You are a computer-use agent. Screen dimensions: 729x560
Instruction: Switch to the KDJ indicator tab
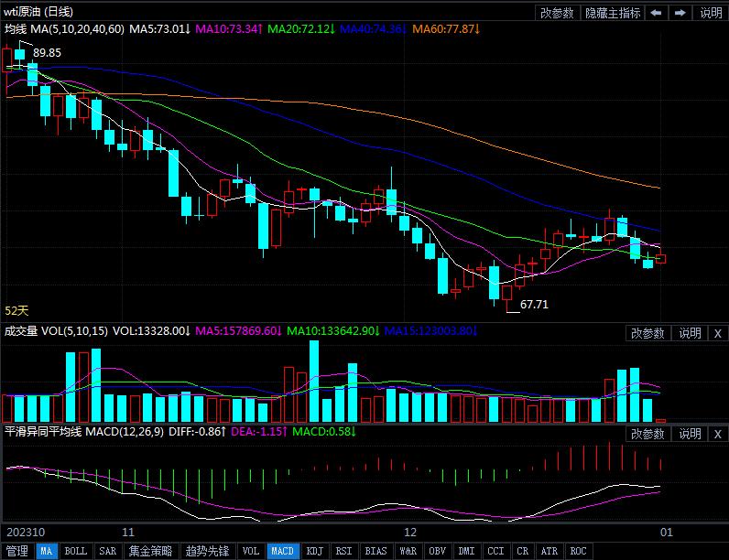point(314,551)
